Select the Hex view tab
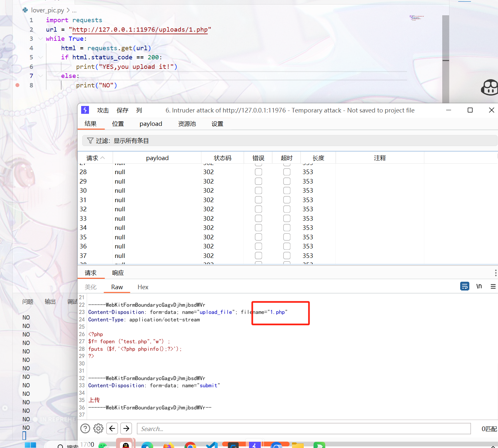 (x=143, y=287)
